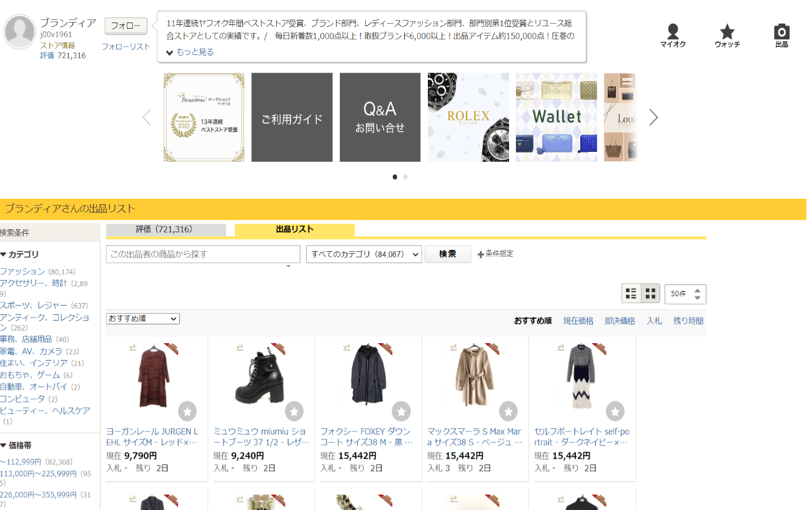Select the 出品リスト tab
This screenshot has height=510, width=812.
click(295, 230)
